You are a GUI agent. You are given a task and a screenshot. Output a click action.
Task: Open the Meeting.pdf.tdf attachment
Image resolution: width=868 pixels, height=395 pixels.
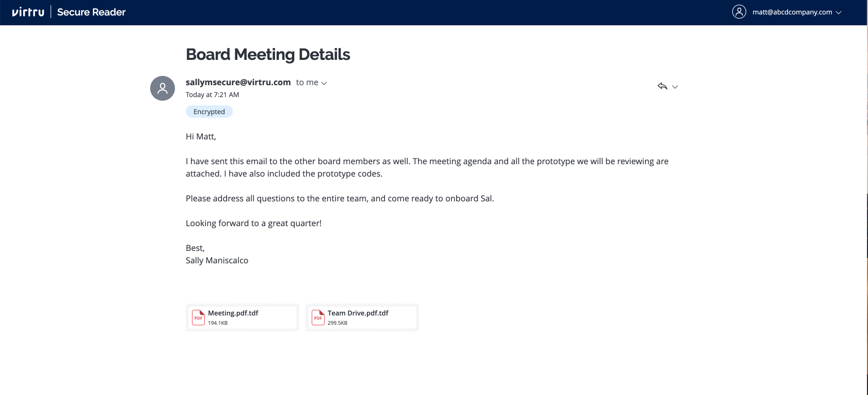pos(243,317)
